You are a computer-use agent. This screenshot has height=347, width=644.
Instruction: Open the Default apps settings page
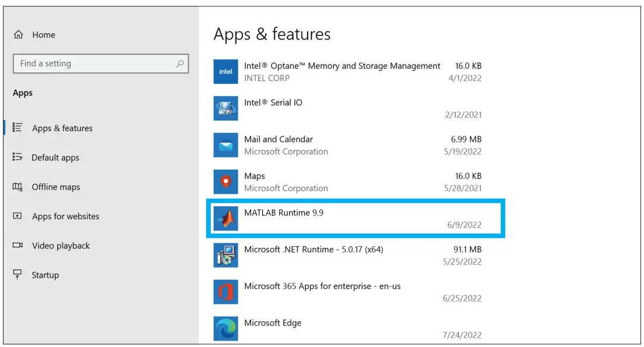click(x=55, y=157)
